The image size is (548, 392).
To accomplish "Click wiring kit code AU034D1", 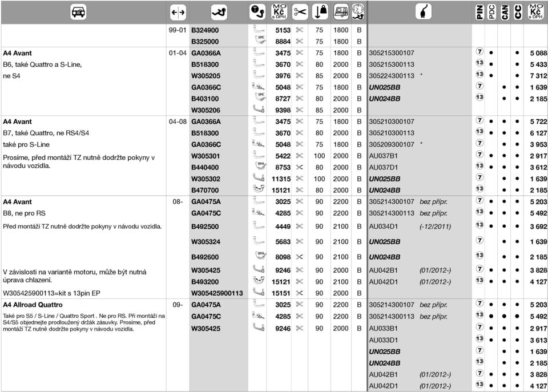I will pos(384,227).
